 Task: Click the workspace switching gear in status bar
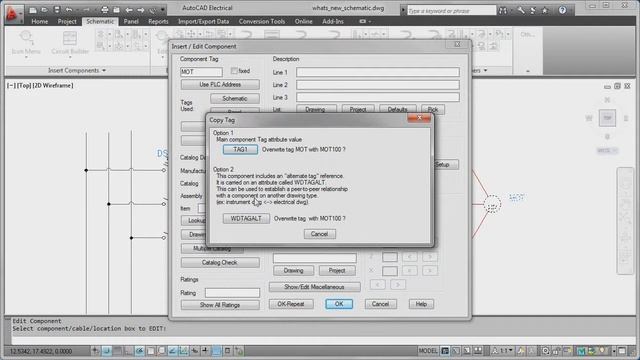pos(545,351)
